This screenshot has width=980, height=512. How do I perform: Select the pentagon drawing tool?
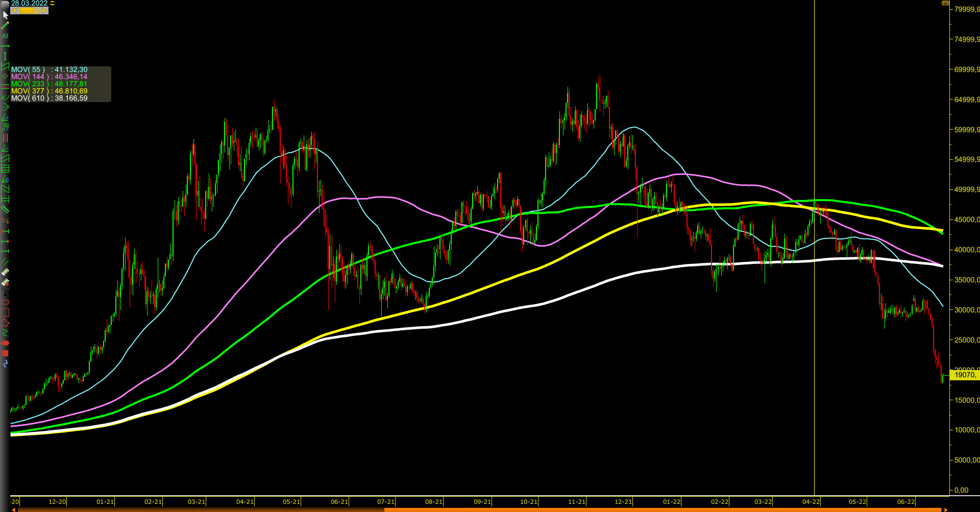(5, 321)
